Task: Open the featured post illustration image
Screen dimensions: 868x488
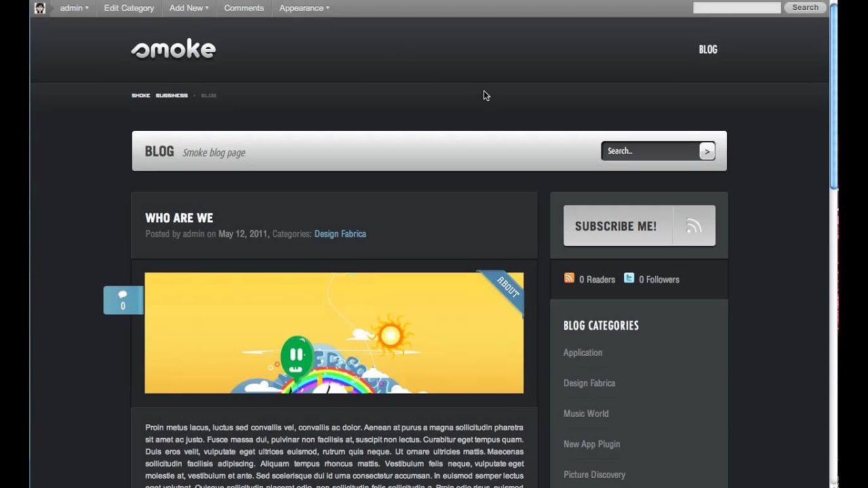Action: click(x=334, y=333)
